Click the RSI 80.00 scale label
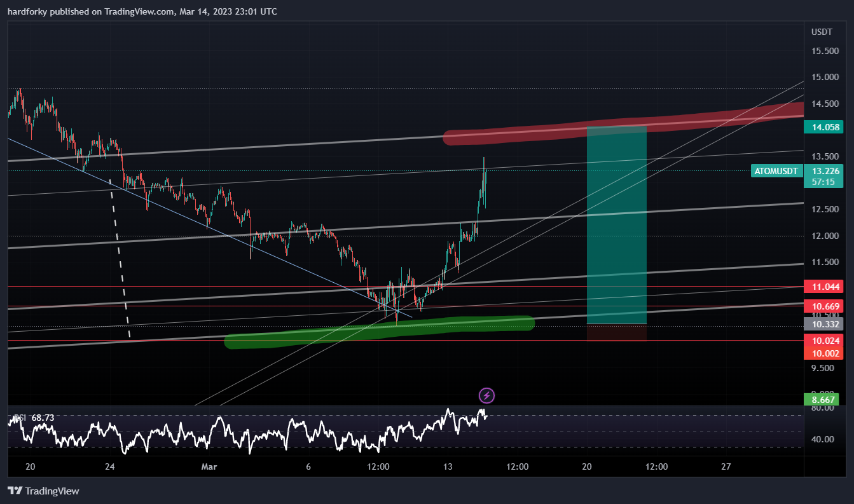 tap(822, 408)
